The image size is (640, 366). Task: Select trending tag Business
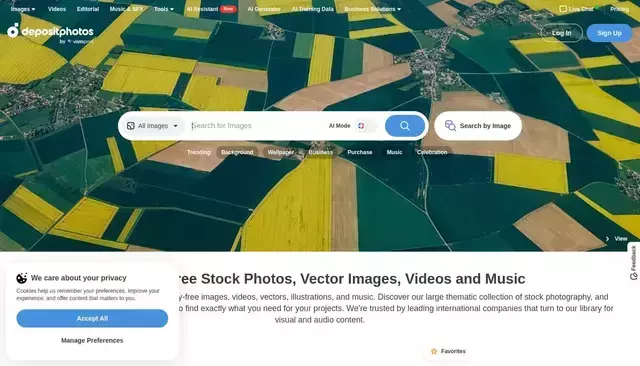(320, 152)
